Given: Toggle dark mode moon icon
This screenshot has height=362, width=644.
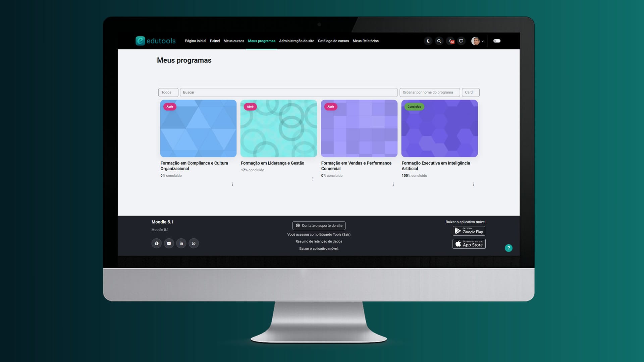Looking at the screenshot, I should pyautogui.click(x=428, y=41).
